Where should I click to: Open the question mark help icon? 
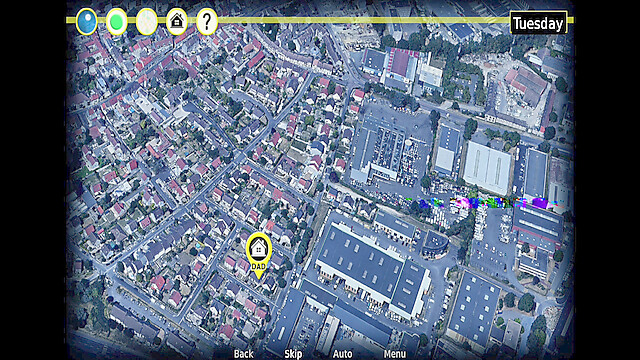point(207,22)
